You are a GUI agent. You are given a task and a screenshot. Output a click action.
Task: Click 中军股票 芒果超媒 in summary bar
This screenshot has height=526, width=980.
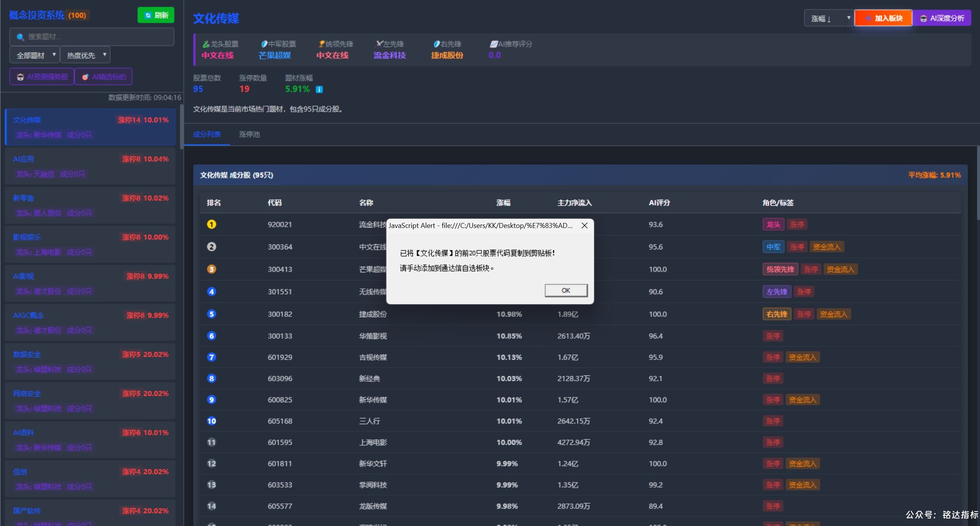coord(275,55)
